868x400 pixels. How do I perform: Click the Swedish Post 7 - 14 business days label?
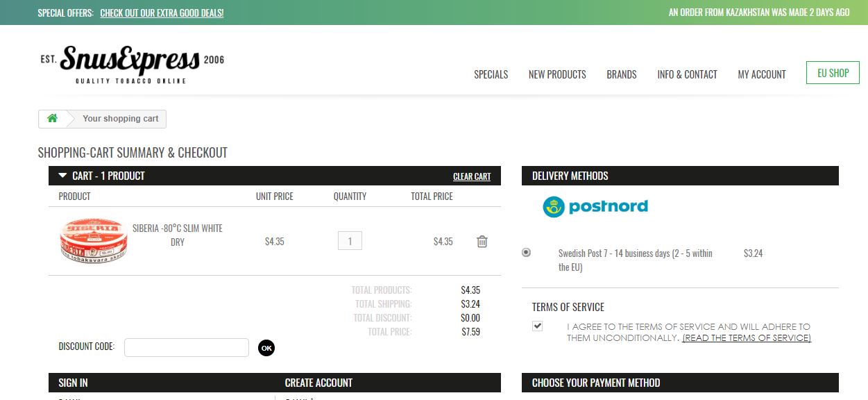[x=636, y=260]
